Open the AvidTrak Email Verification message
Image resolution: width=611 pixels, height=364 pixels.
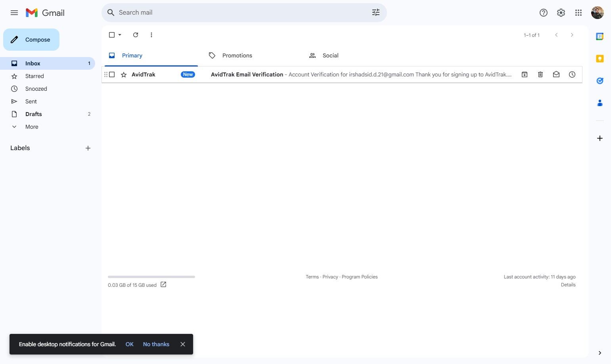coord(342,74)
